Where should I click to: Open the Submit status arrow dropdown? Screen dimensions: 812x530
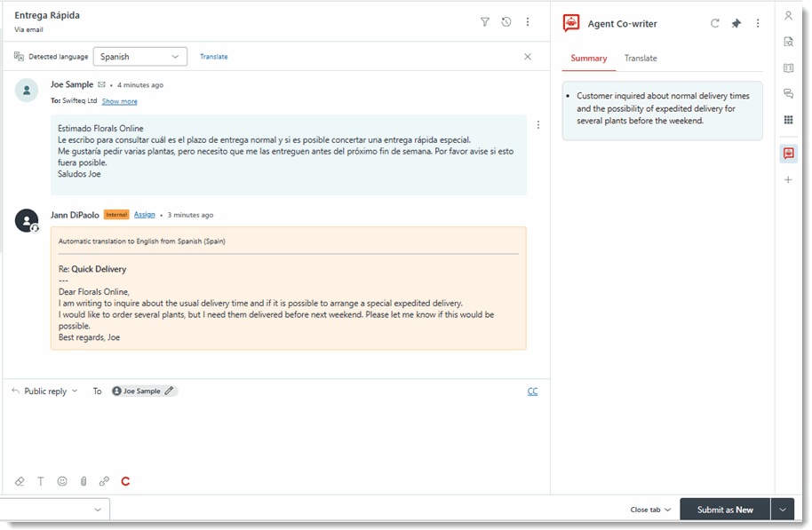783,510
